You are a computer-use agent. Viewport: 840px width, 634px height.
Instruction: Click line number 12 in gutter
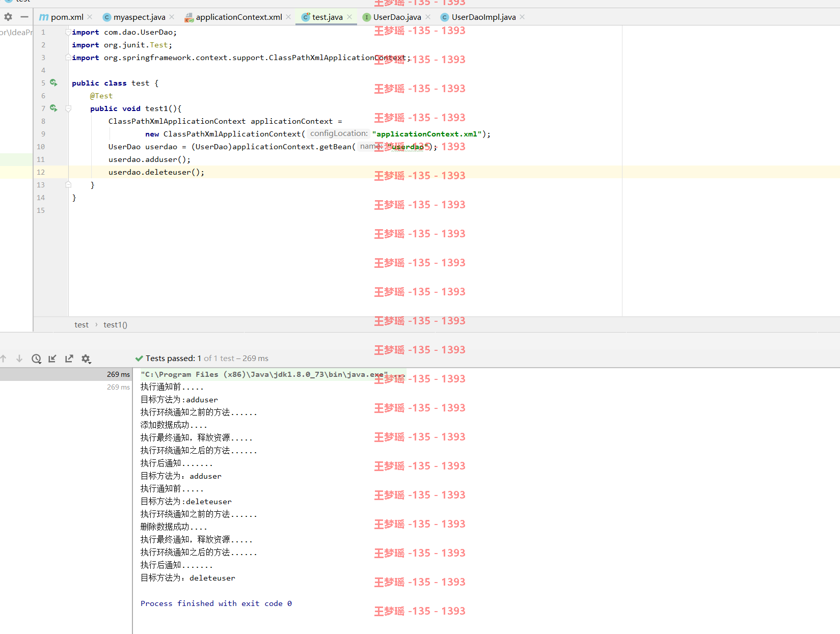41,172
